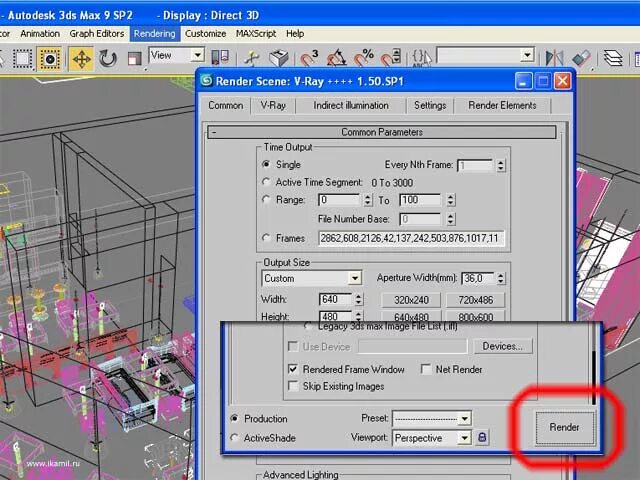This screenshot has width=640, height=480.
Task: Click the Width input field showing 640
Action: (336, 299)
